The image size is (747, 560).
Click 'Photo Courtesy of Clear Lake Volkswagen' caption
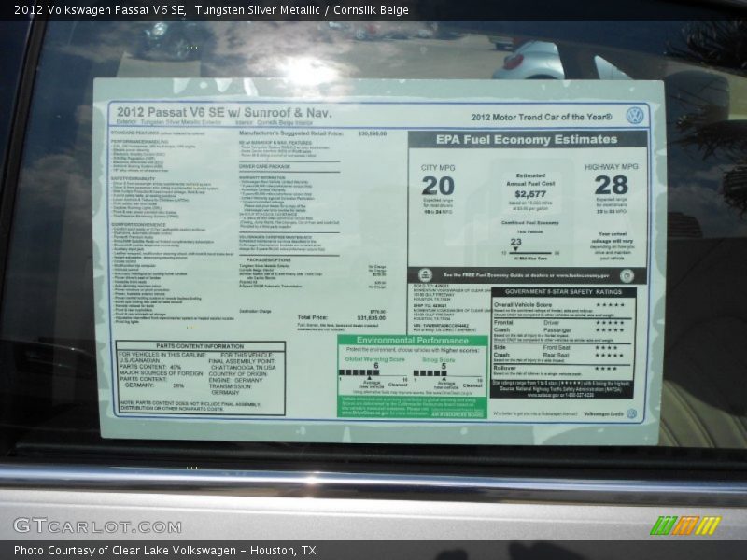click(x=125, y=551)
